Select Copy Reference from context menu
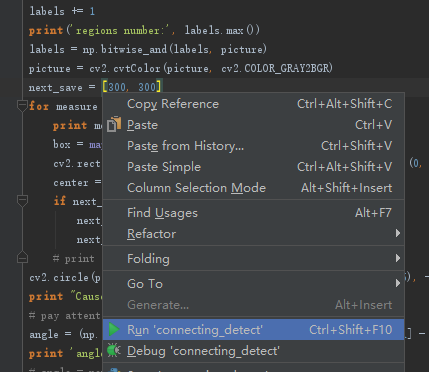The width and height of the screenshot is (429, 372). click(x=253, y=104)
